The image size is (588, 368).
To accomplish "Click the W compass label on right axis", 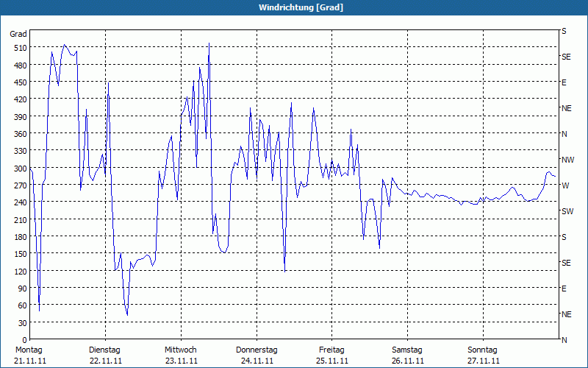I will [565, 185].
